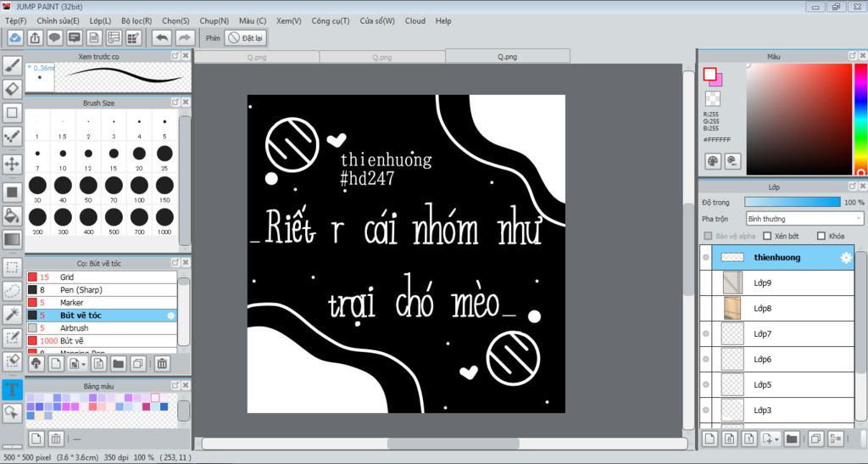This screenshot has width=868, height=464.
Task: Select the Operation (object) tool
Action: point(12,413)
